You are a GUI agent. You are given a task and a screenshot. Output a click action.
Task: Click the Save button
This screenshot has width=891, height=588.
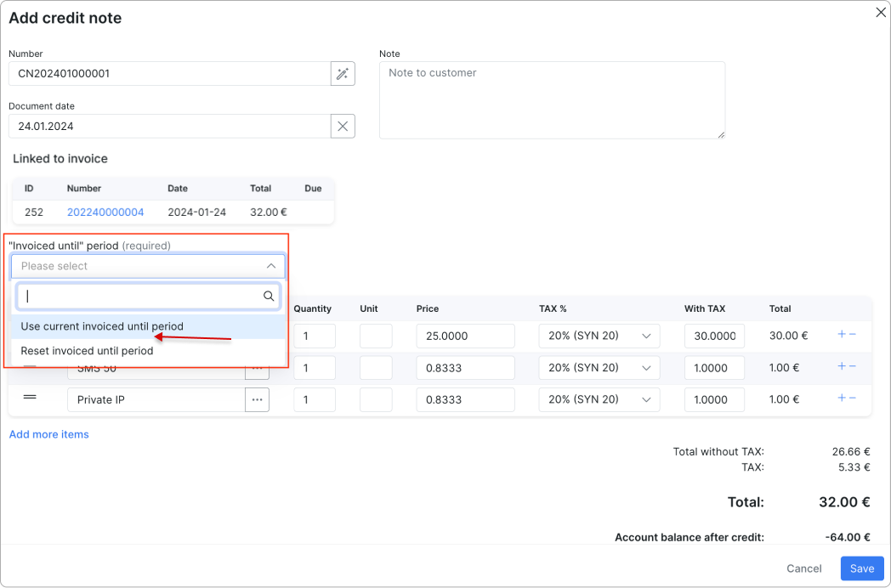pyautogui.click(x=862, y=568)
